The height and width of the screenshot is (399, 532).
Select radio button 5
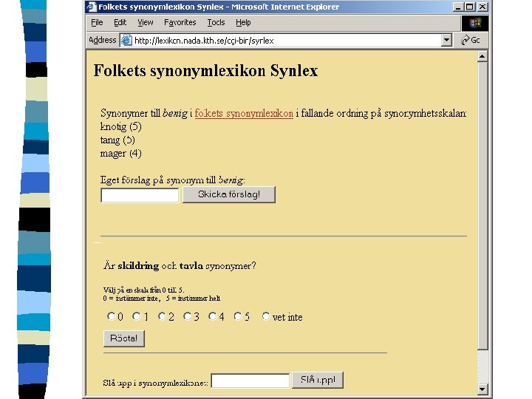(238, 316)
